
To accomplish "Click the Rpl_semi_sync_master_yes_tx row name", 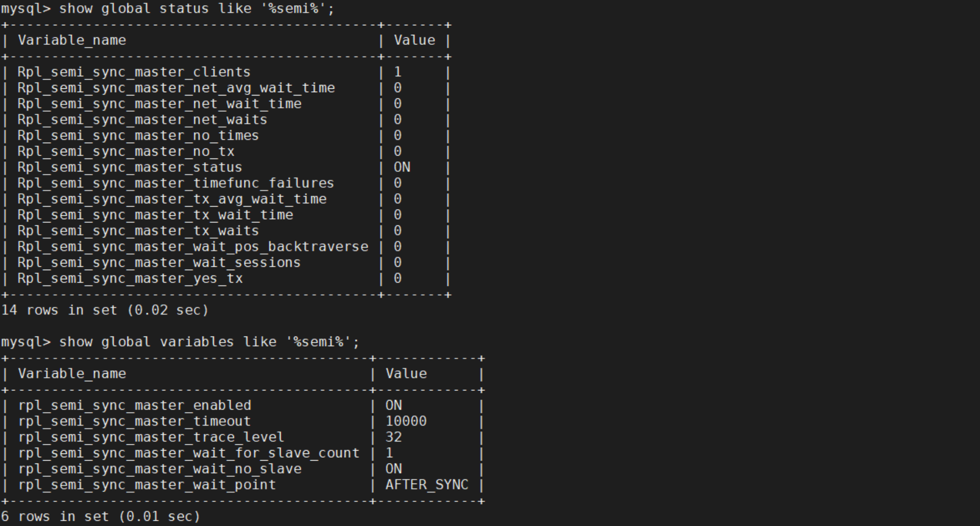I will [x=130, y=278].
